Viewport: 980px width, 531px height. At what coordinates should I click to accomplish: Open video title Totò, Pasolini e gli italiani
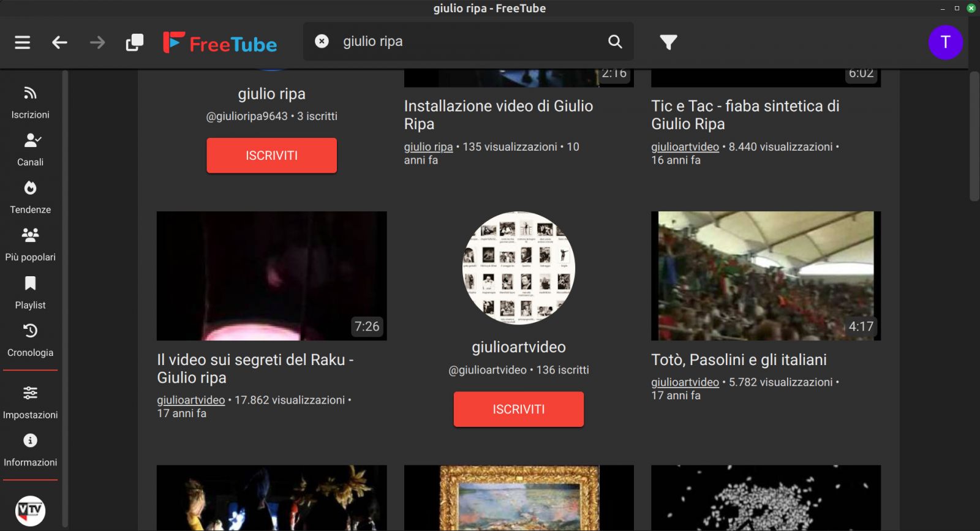(739, 360)
